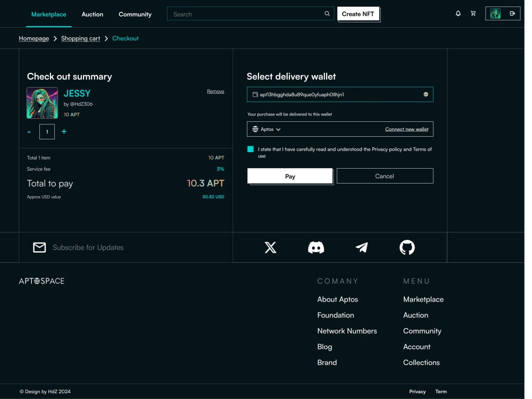Click Connect new wallet link

click(406, 129)
